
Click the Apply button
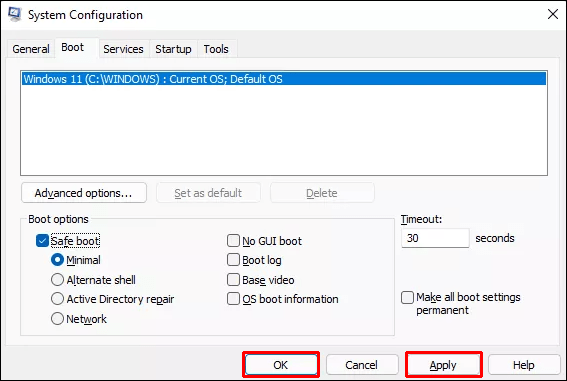443,365
